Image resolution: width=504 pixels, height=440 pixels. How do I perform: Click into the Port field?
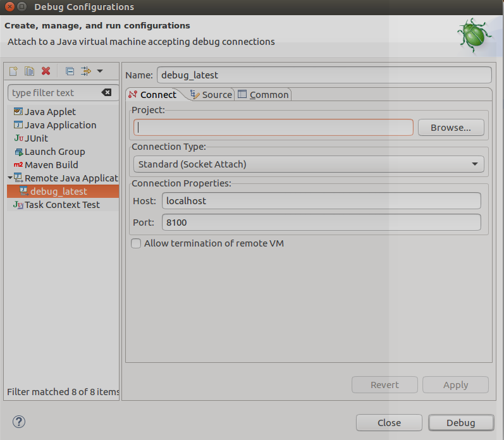tap(321, 223)
